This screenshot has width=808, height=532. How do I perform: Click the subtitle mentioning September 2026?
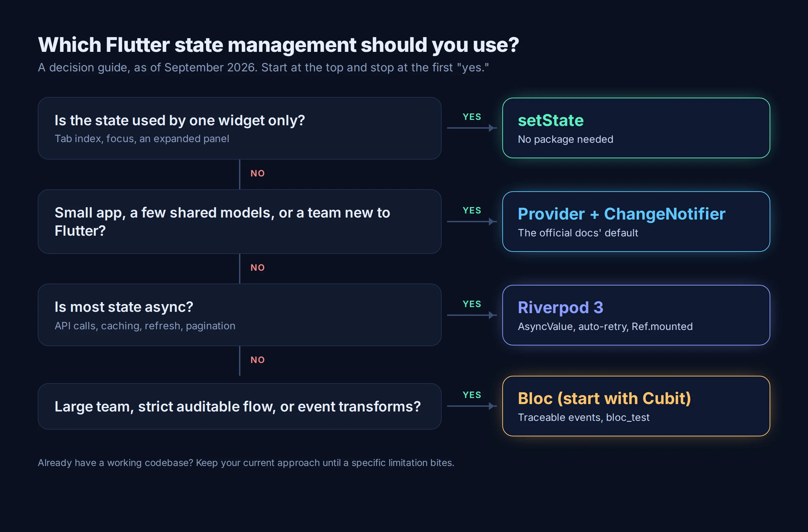(264, 68)
